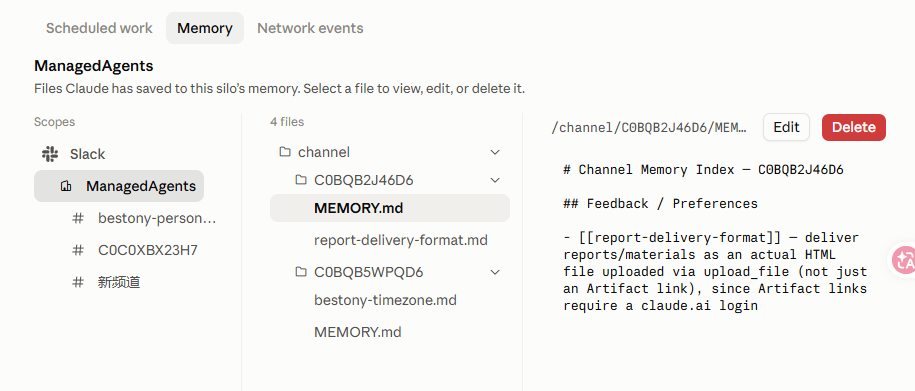915x391 pixels.
Task: Click the C0BQB5WPQD6 folder icon
Action: point(301,272)
